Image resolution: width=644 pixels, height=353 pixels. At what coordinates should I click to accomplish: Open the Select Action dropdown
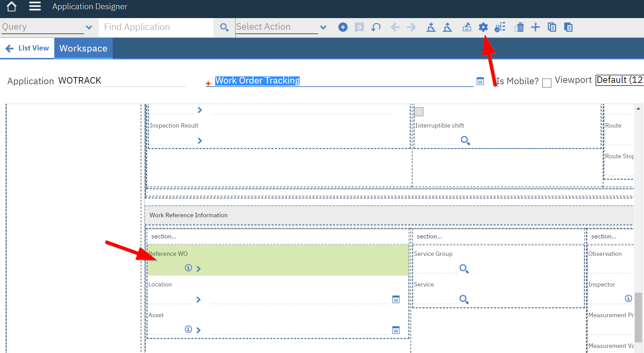[x=323, y=27]
